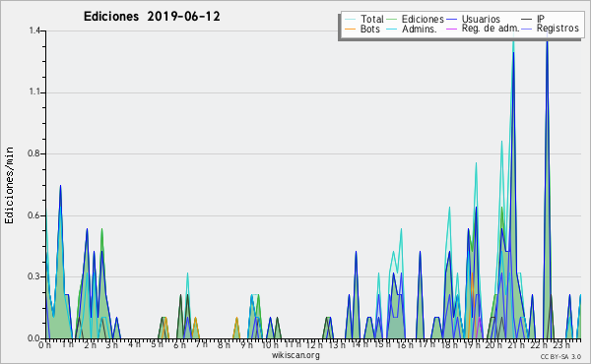This screenshot has height=364, width=591.
Task: Click the 'wikiscan.org' label below chart
Action: [295, 355]
